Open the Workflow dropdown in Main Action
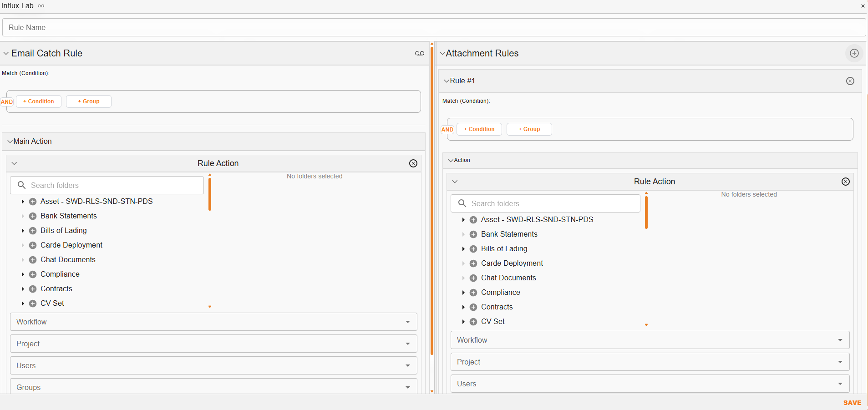868x410 pixels. [x=407, y=322]
